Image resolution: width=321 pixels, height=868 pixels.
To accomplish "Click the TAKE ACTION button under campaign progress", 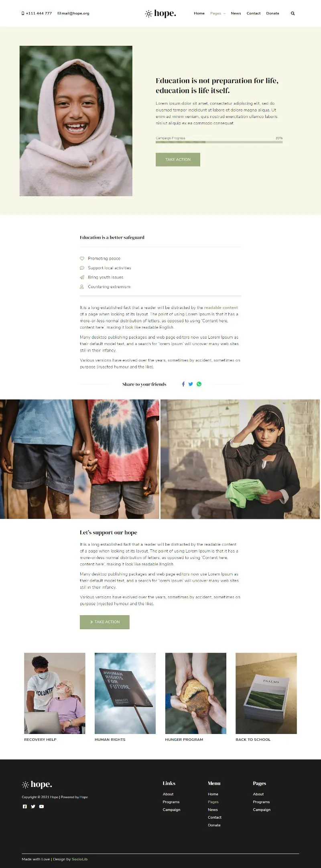I will coord(178,159).
